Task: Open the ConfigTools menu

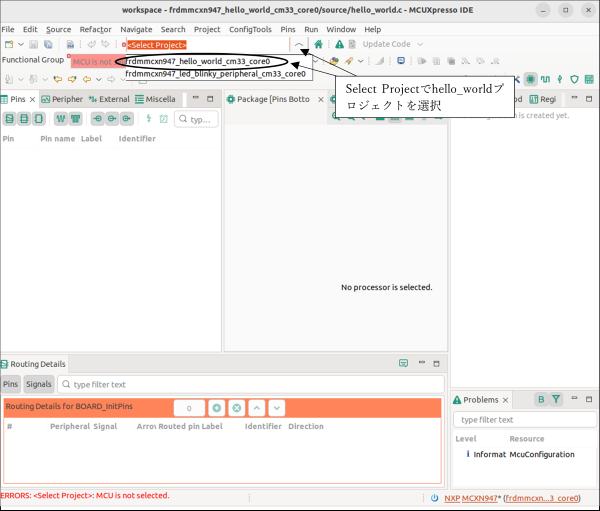Action: (249, 30)
